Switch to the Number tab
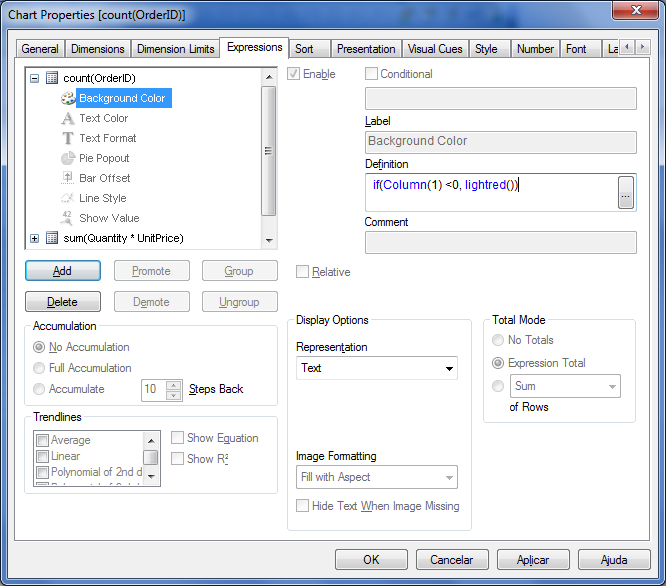The width and height of the screenshot is (666, 586). coord(535,49)
